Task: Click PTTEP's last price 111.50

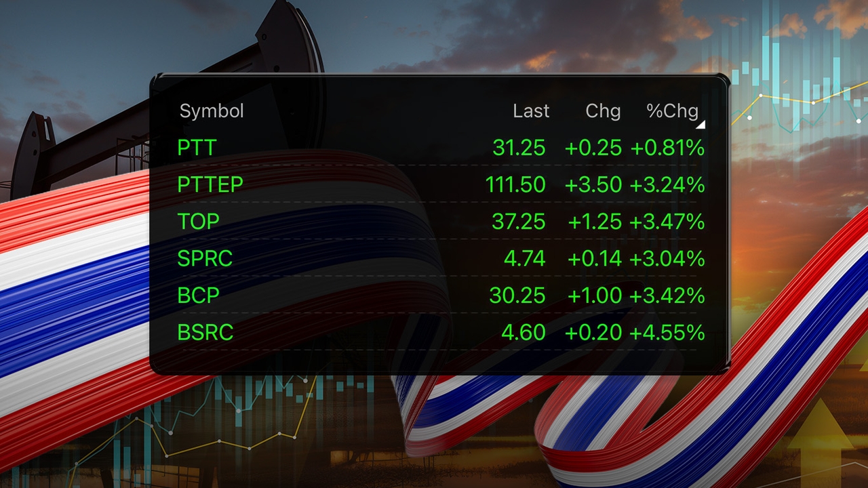Action: click(x=515, y=184)
